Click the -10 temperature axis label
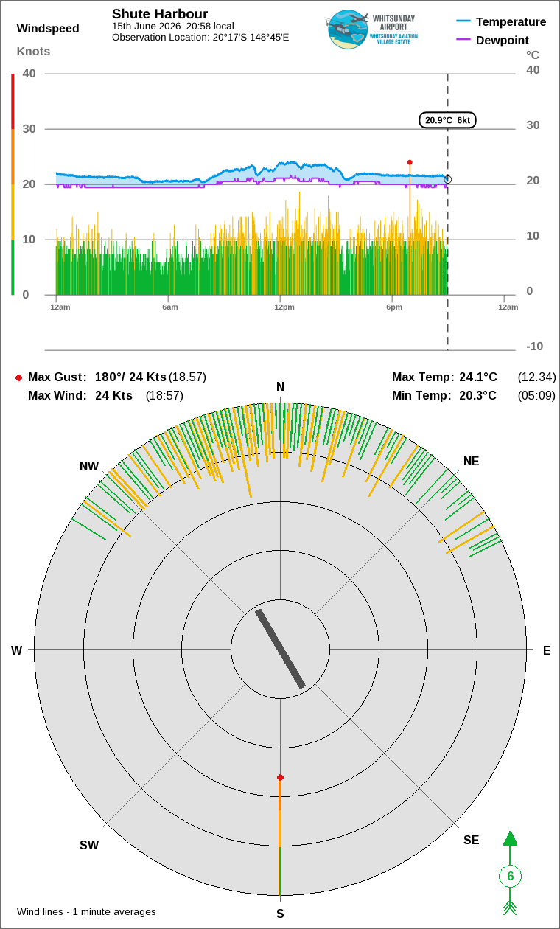This screenshot has width=560, height=929. pos(534,346)
